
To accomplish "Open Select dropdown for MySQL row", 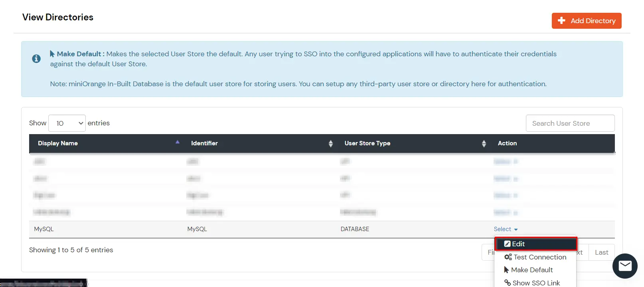I will click(x=506, y=229).
